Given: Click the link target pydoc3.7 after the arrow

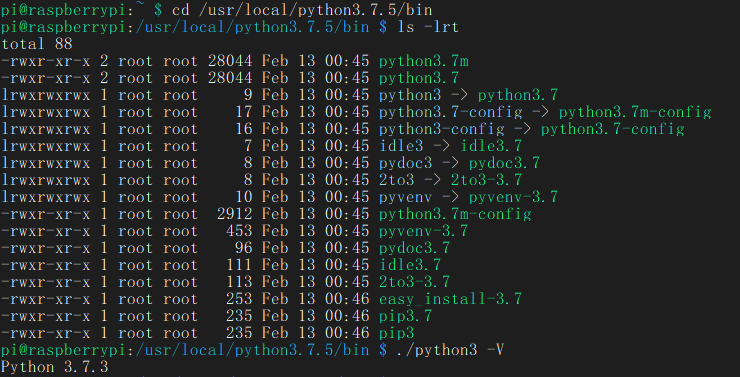Looking at the screenshot, I should pos(504,163).
